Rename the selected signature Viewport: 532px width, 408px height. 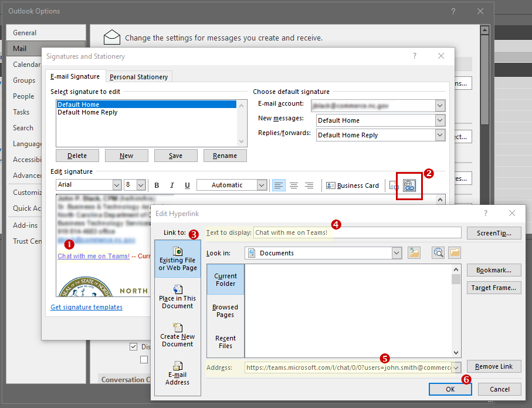225,155
